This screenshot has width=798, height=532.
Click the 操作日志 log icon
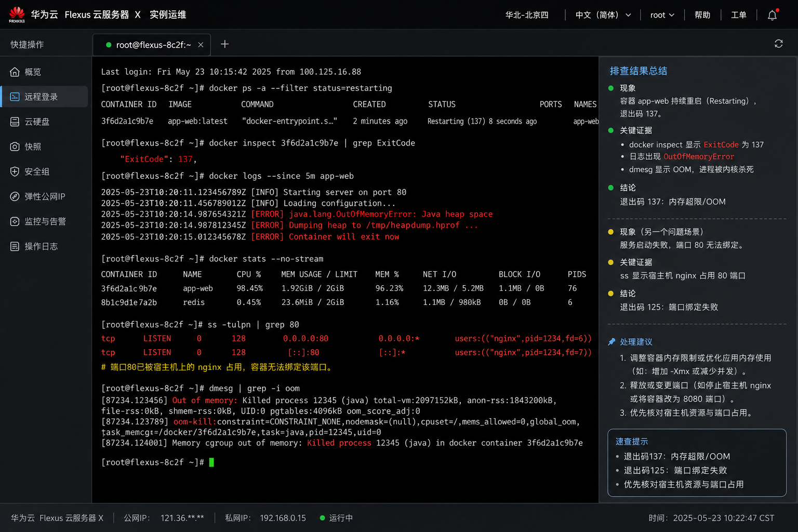click(x=15, y=246)
